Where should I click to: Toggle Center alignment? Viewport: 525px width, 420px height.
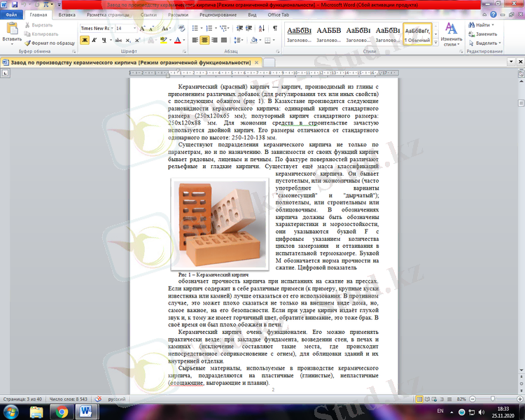point(204,40)
